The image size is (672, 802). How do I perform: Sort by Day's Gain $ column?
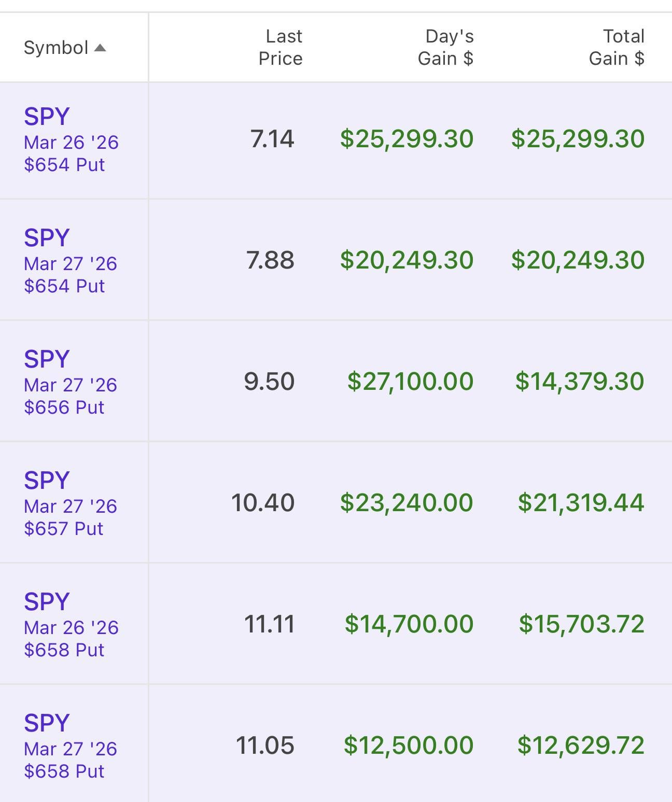point(445,47)
